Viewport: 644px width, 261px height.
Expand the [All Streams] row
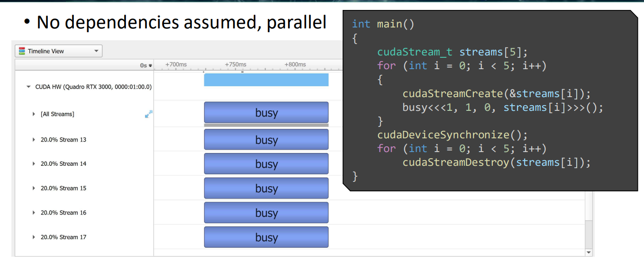click(x=34, y=114)
